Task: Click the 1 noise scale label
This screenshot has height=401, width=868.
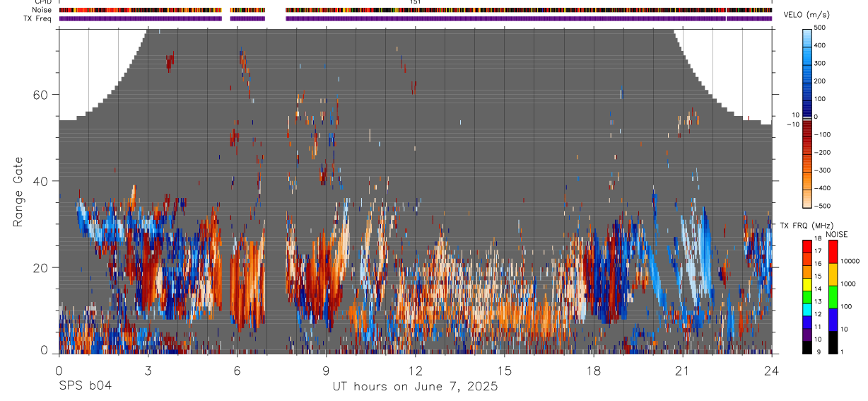Action: tap(842, 351)
